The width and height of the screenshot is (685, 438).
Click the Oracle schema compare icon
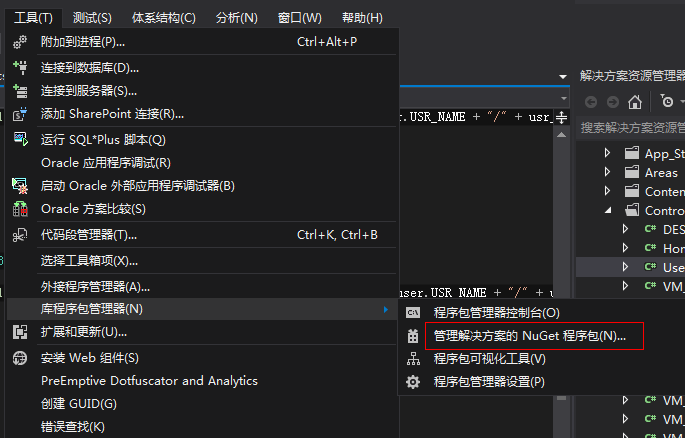click(x=20, y=209)
